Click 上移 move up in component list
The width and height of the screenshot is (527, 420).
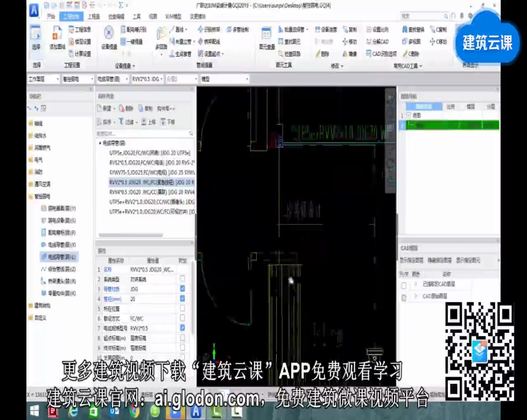(x=149, y=122)
